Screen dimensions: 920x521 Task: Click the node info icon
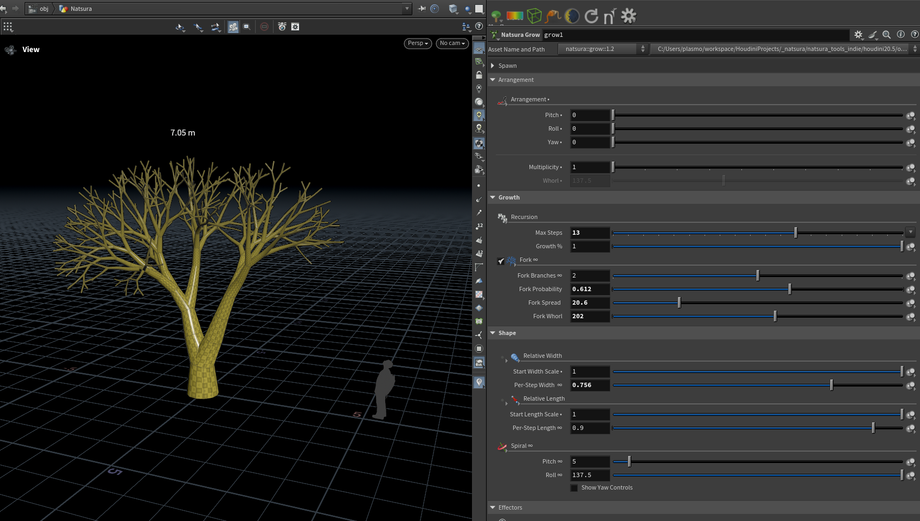point(900,35)
